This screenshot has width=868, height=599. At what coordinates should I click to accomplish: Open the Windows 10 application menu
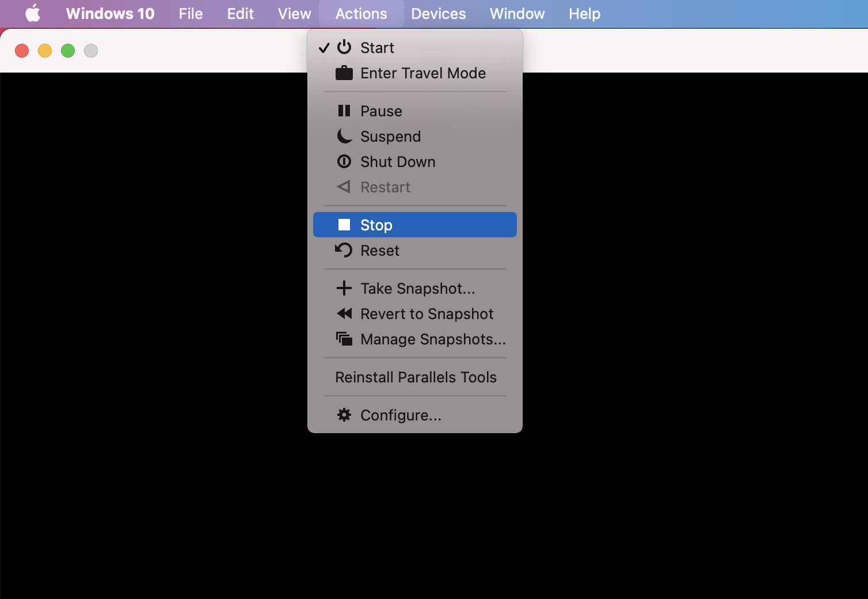110,13
